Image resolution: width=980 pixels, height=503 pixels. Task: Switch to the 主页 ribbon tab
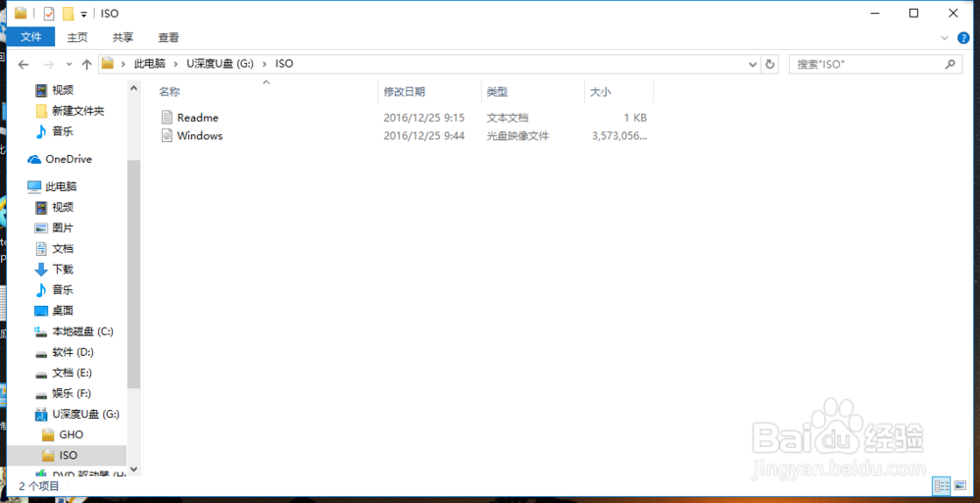pos(77,37)
